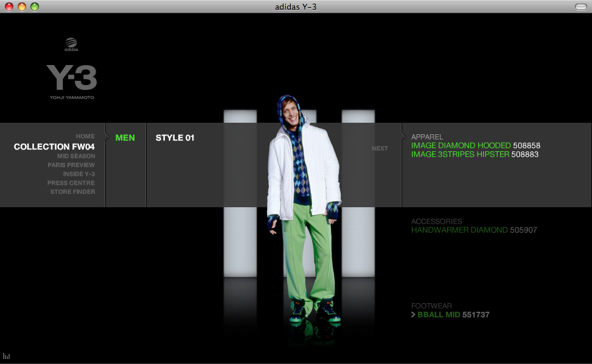
Task: Open the STORE FINDER page
Action: 73,191
